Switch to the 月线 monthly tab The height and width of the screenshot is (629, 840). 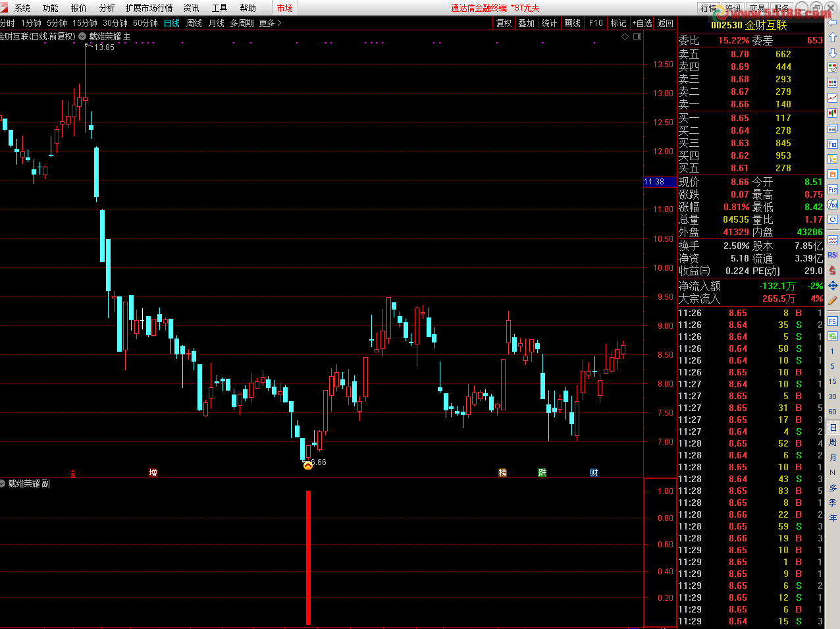(x=217, y=23)
